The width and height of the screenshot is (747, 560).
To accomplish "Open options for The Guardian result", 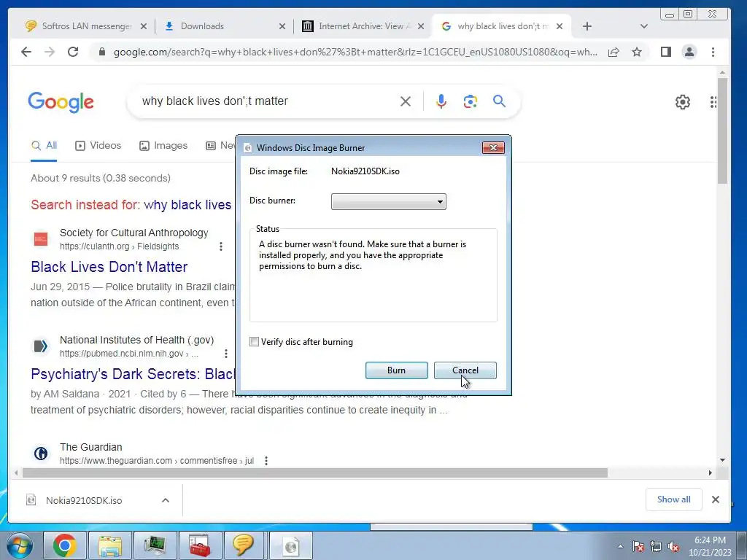I will 266,461.
